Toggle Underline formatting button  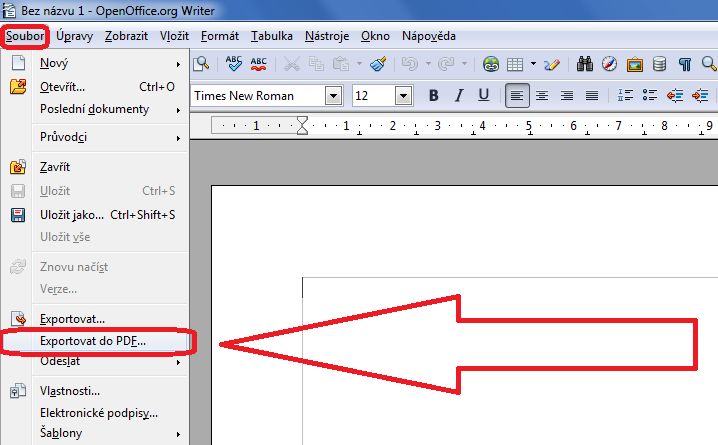(484, 96)
